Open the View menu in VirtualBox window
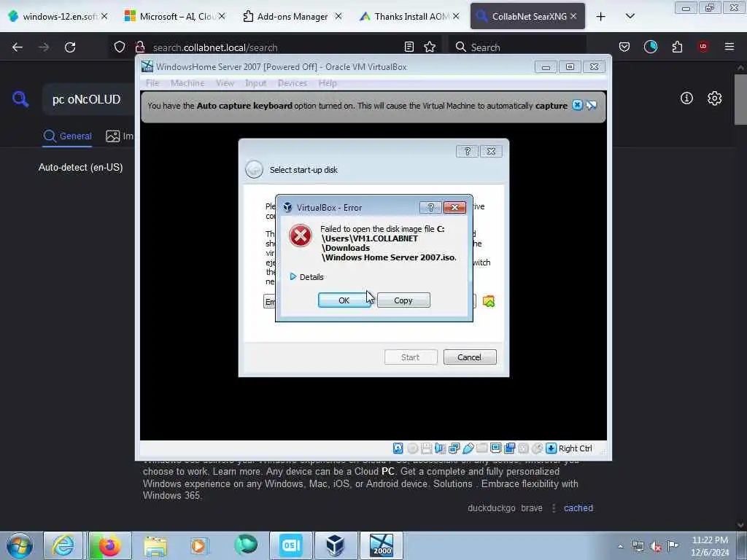 (225, 83)
